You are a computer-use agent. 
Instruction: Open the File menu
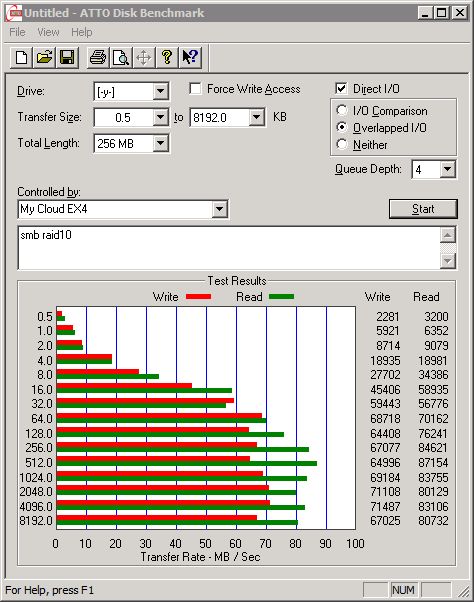pyautogui.click(x=17, y=32)
